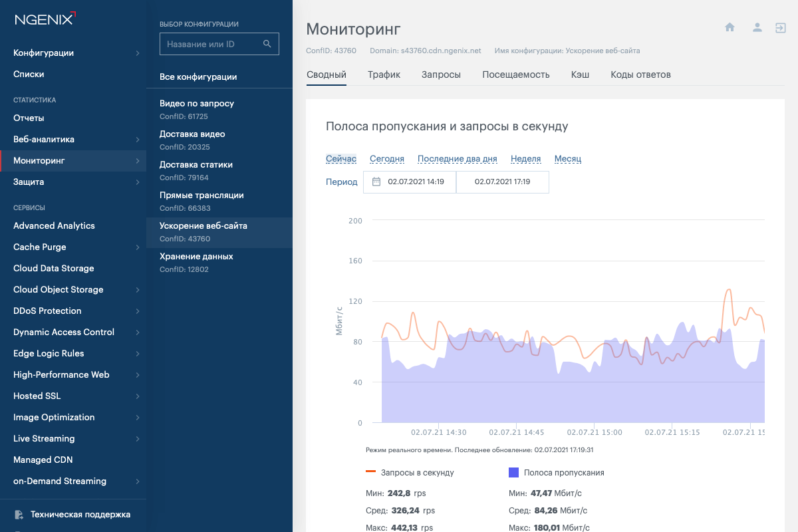This screenshot has width=798, height=532.
Task: Open the Посещаемость tab
Action: [516, 74]
